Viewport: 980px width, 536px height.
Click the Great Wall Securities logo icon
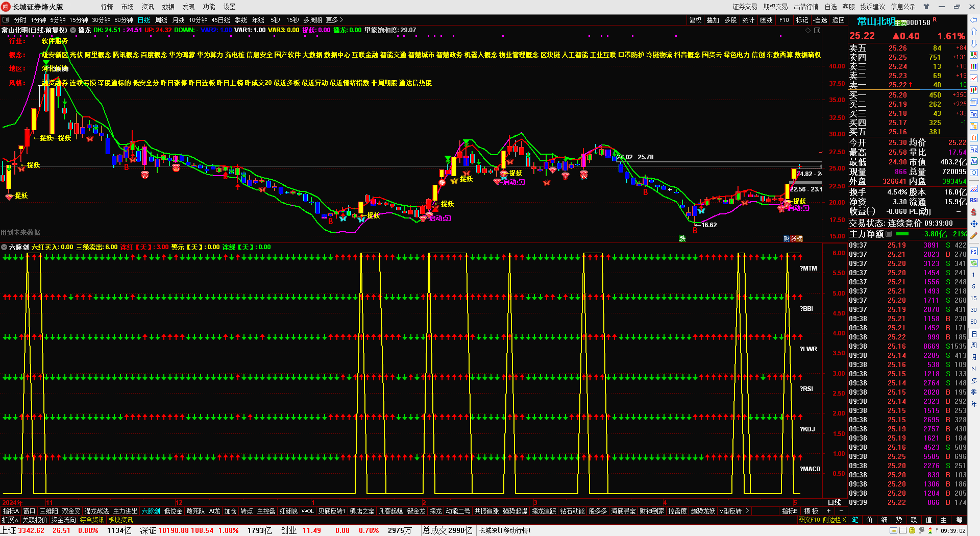click(x=6, y=7)
